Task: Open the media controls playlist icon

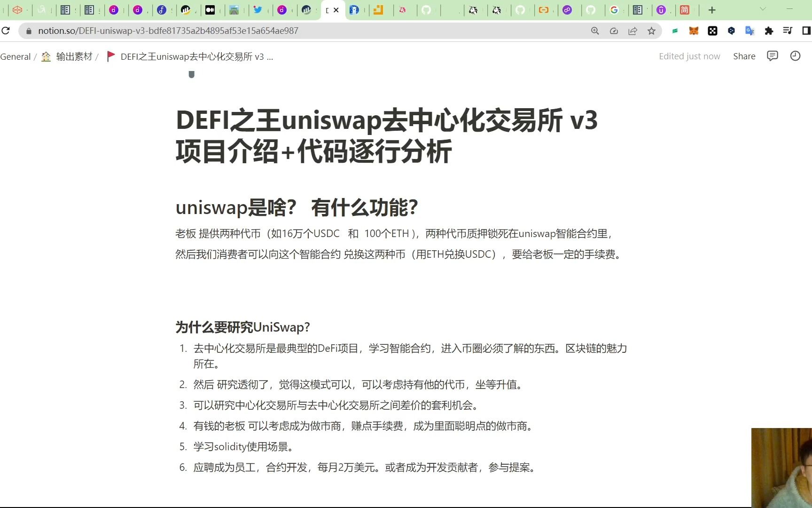Action: coord(788,31)
